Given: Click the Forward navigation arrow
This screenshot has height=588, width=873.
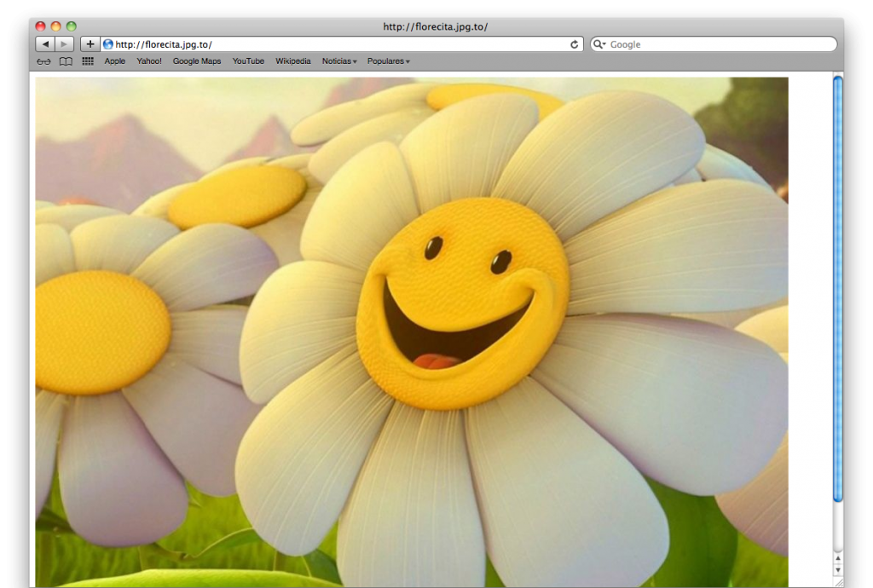Looking at the screenshot, I should 65,44.
